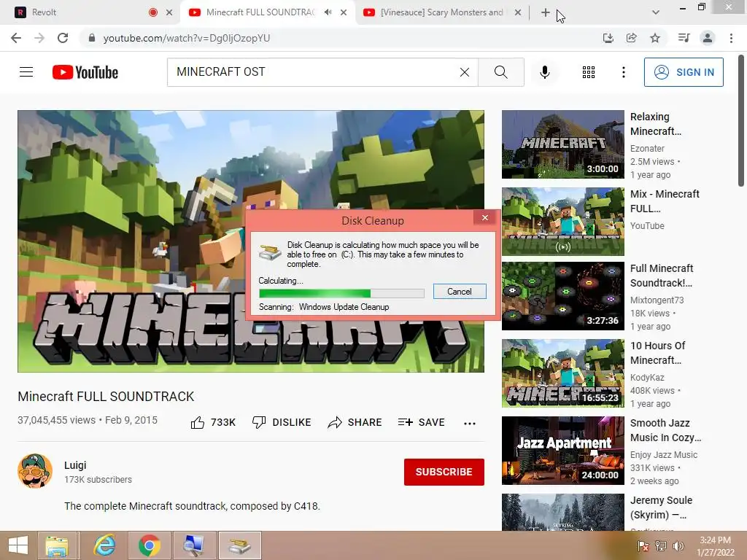The image size is (747, 560).
Task: Click the install app icon in address bar
Action: pos(608,38)
